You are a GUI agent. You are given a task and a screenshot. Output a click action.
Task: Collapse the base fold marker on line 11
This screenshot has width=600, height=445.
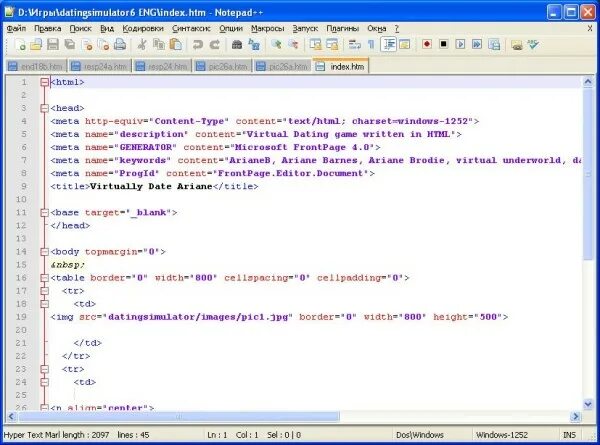(44, 212)
